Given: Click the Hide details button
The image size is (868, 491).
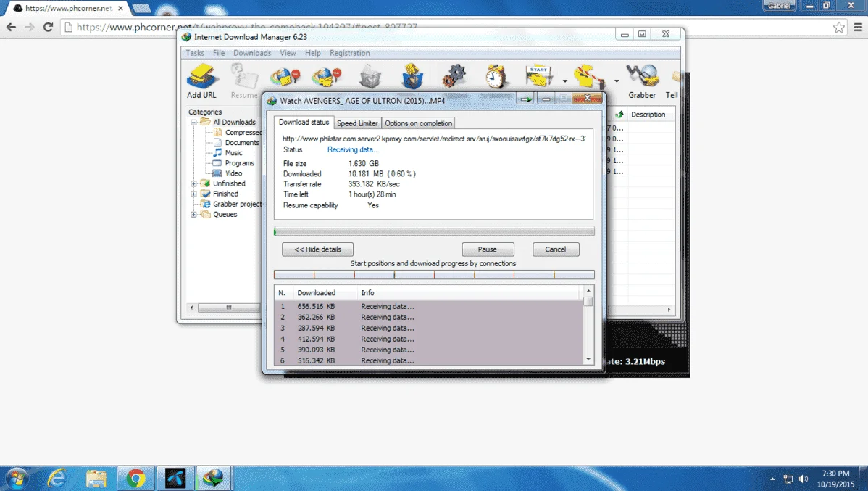Looking at the screenshot, I should 318,249.
